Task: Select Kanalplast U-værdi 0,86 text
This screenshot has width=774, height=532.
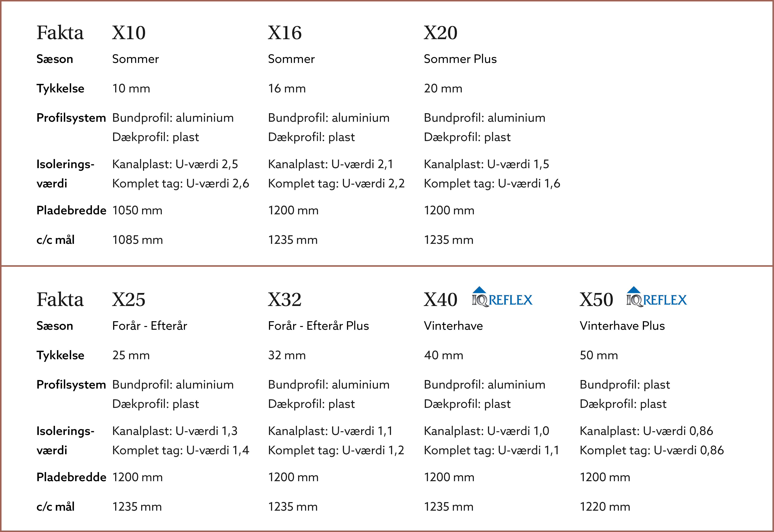Action: [x=646, y=431]
